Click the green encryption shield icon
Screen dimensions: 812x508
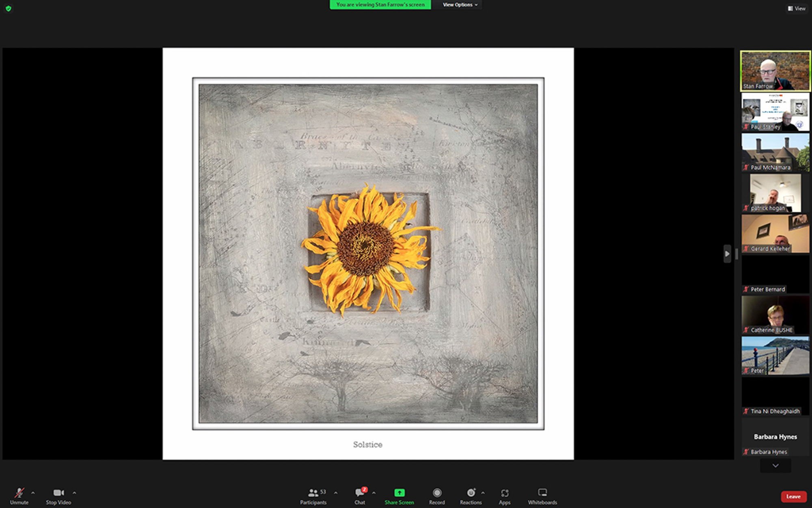click(9, 8)
